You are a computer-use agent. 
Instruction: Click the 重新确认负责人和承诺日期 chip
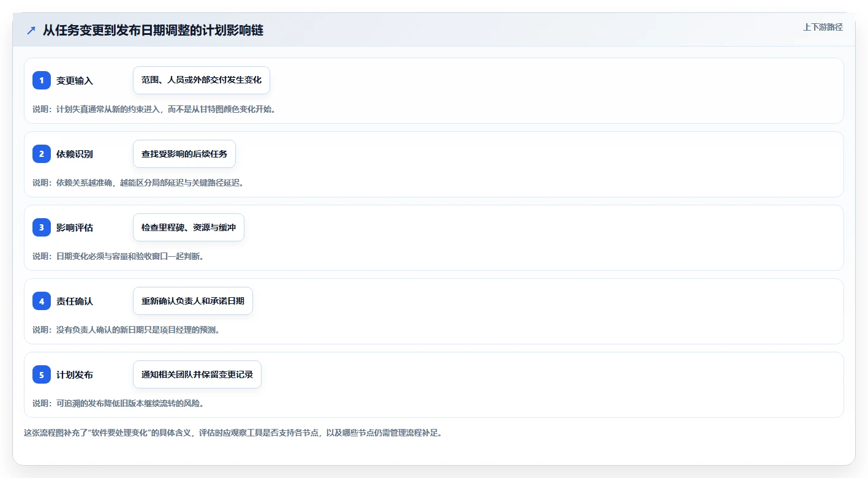(x=193, y=301)
